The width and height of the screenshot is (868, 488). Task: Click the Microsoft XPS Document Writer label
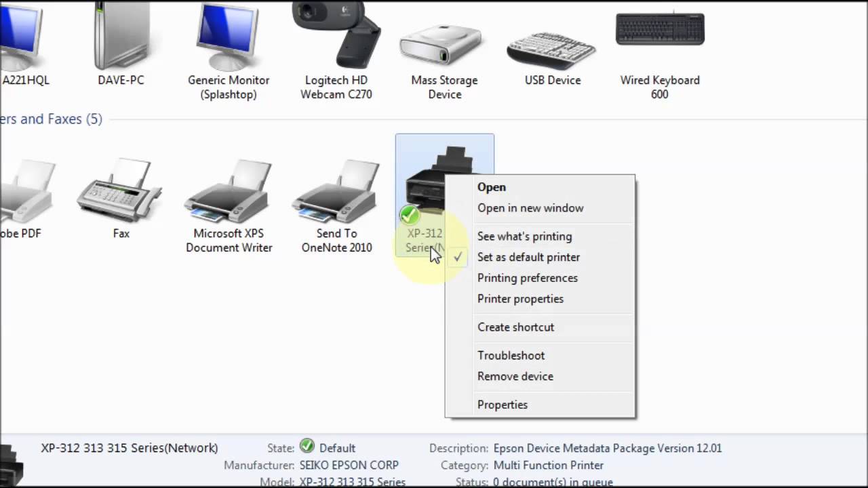tap(229, 240)
